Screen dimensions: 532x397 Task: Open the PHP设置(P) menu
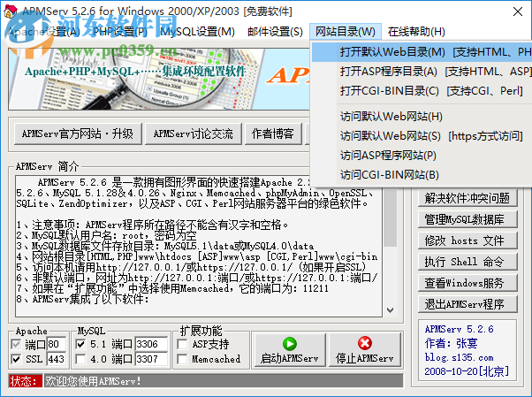pos(120,32)
